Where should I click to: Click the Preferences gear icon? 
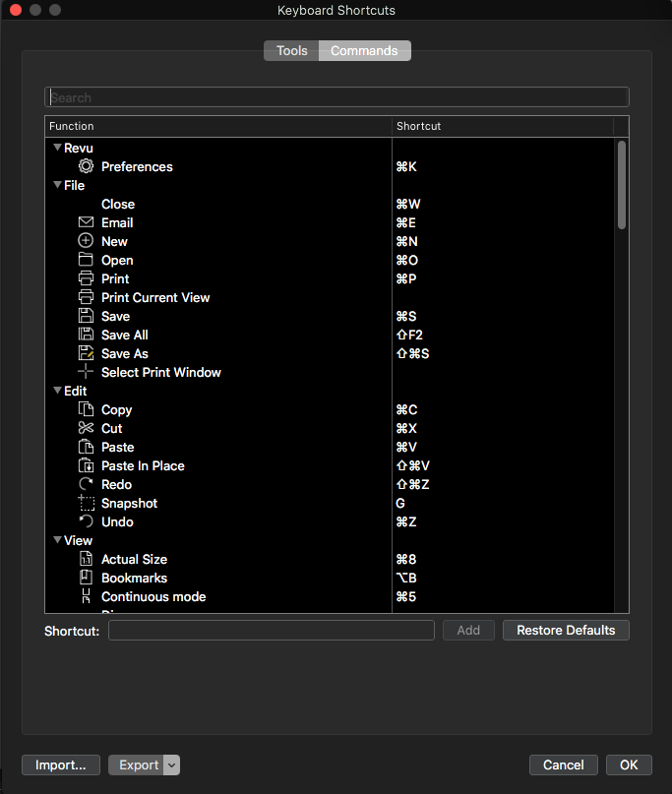pos(86,166)
